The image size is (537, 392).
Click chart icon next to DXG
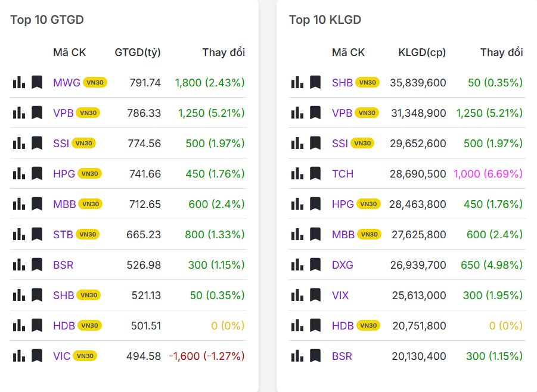coord(297,265)
